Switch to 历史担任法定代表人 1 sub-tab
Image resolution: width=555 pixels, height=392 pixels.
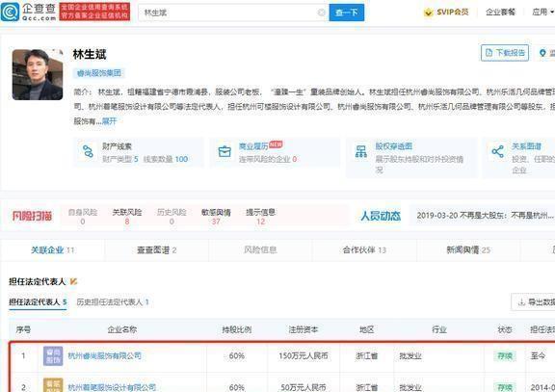(x=113, y=302)
